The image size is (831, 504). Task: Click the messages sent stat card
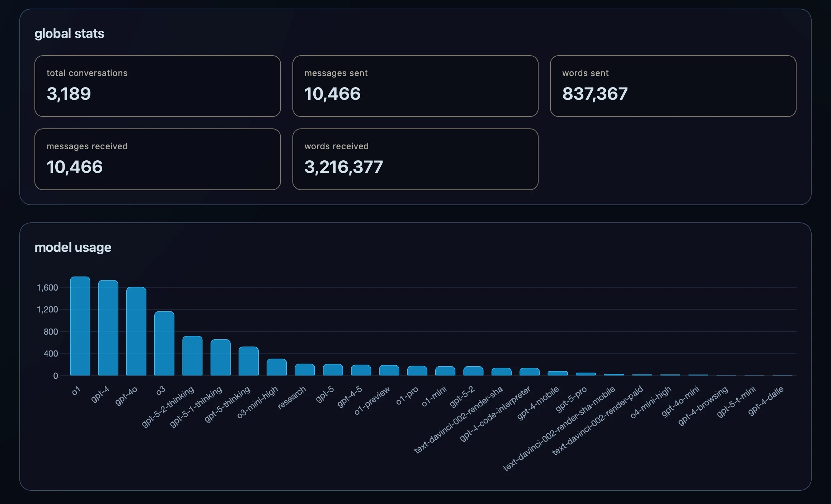(x=415, y=86)
